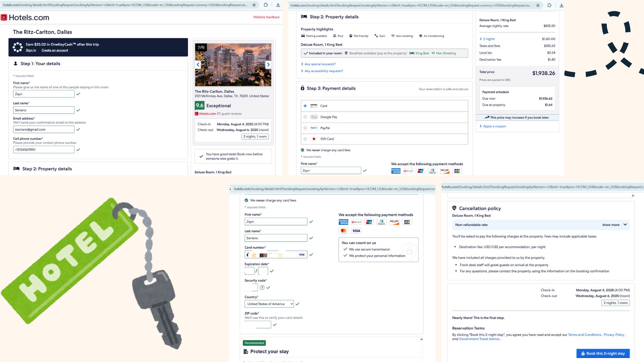This screenshot has width=644, height=362.
Task: Click the Protect your stay building icon
Action: (x=246, y=351)
